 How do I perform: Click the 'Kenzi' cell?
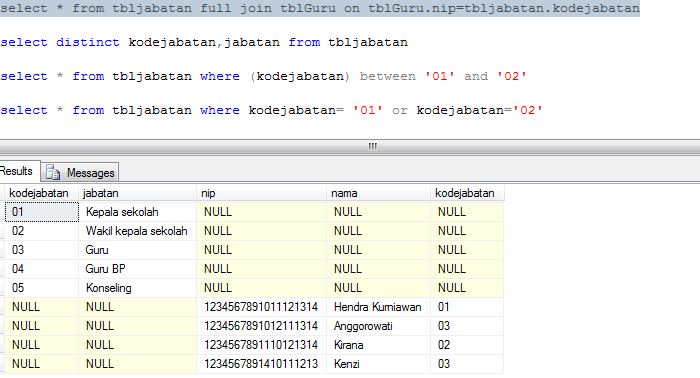[379, 364]
